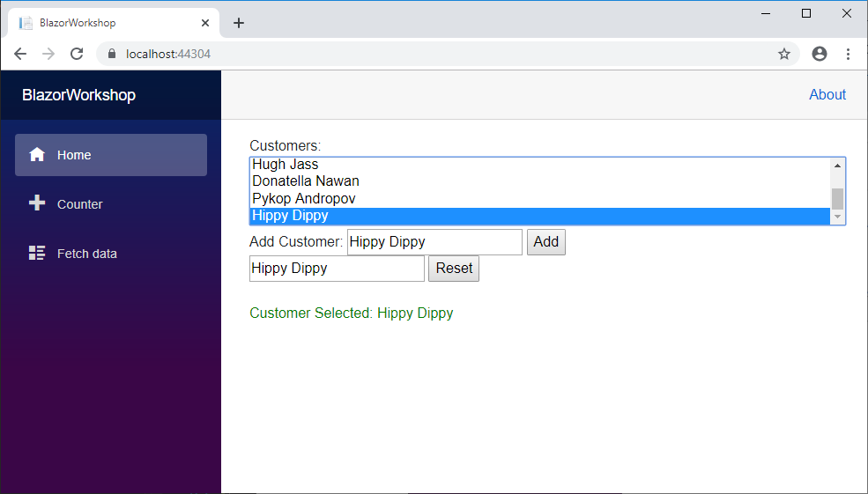Maximize the Chrome window
Viewport: 868px width, 494px height.
tap(806, 13)
